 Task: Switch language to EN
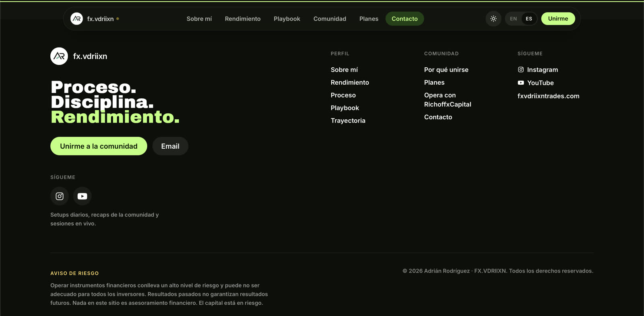[514, 19]
